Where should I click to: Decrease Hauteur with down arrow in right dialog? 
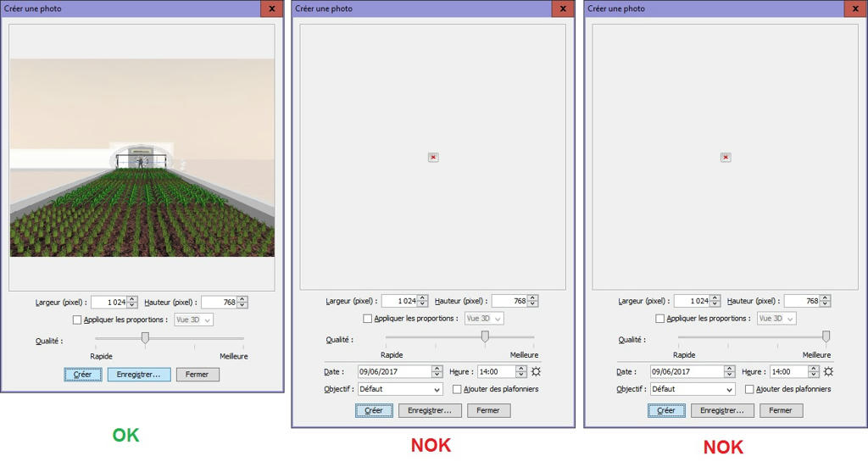[825, 304]
